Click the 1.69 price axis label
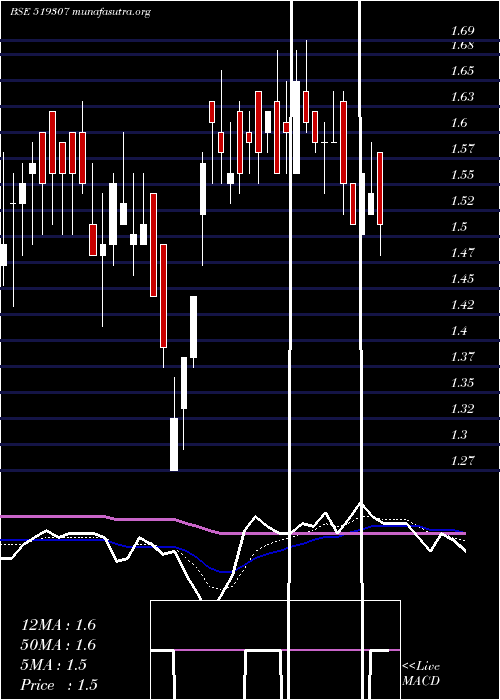 click(x=462, y=31)
